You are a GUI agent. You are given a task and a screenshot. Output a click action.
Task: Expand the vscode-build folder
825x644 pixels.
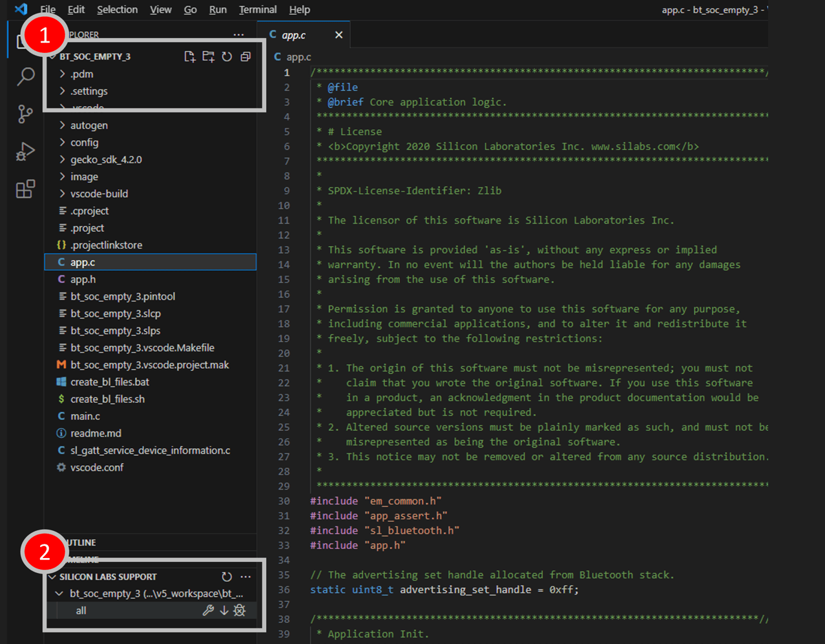(x=99, y=194)
